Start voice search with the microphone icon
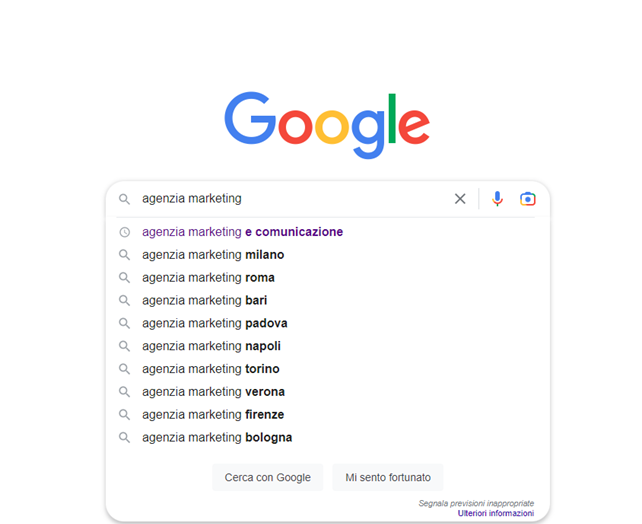The height and width of the screenshot is (524, 642). 497,199
